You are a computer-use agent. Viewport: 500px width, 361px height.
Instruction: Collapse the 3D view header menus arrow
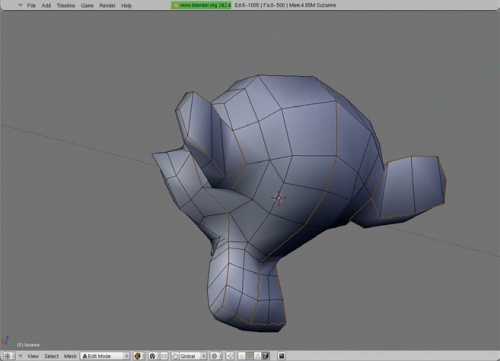[20, 356]
